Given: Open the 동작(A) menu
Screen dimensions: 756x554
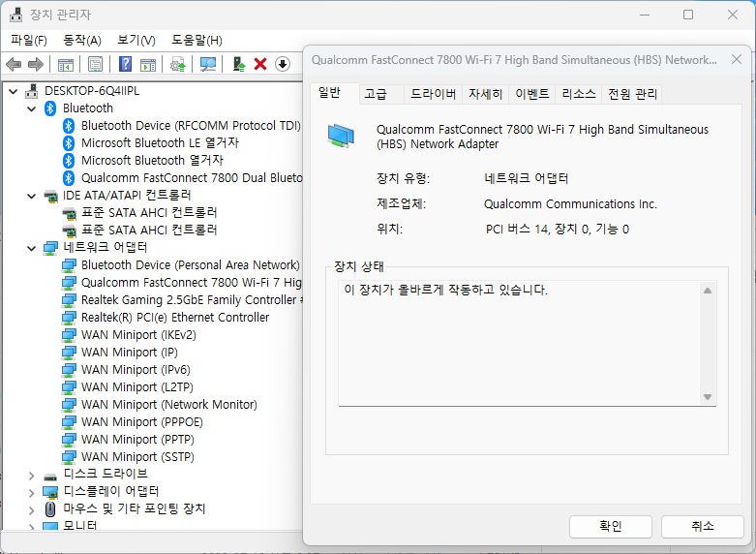Looking at the screenshot, I should [82, 40].
